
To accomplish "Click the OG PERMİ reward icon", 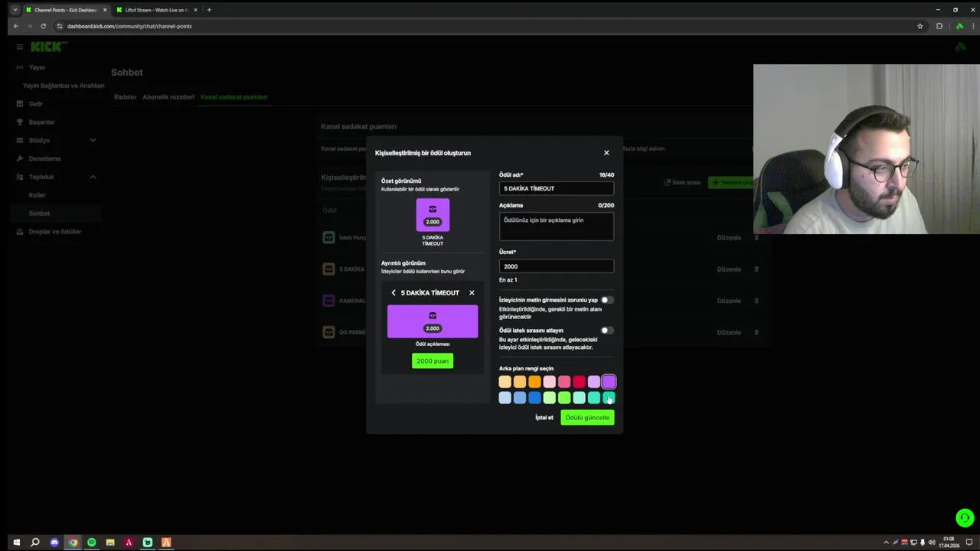I will point(328,332).
